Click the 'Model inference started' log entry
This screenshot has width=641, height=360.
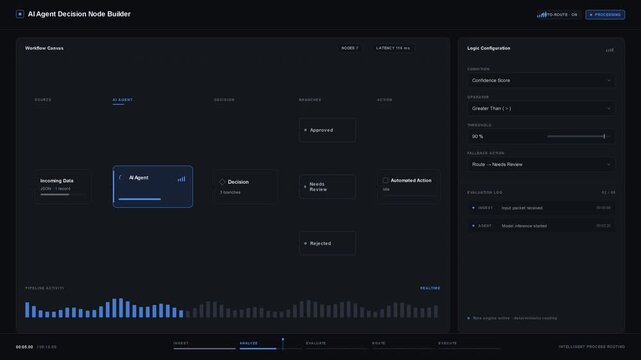[541, 226]
